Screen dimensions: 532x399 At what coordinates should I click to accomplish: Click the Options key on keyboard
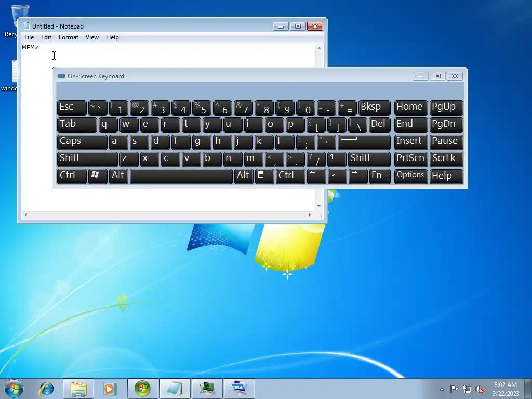pyautogui.click(x=410, y=176)
